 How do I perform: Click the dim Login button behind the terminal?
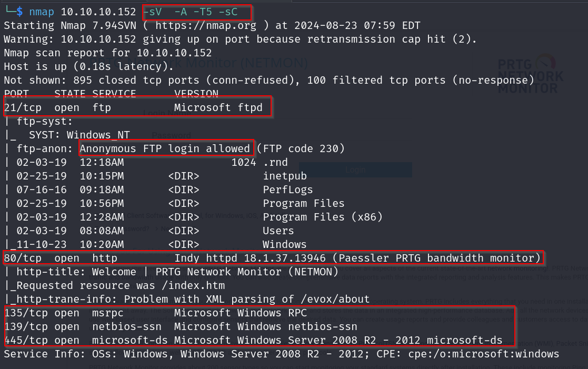point(356,170)
